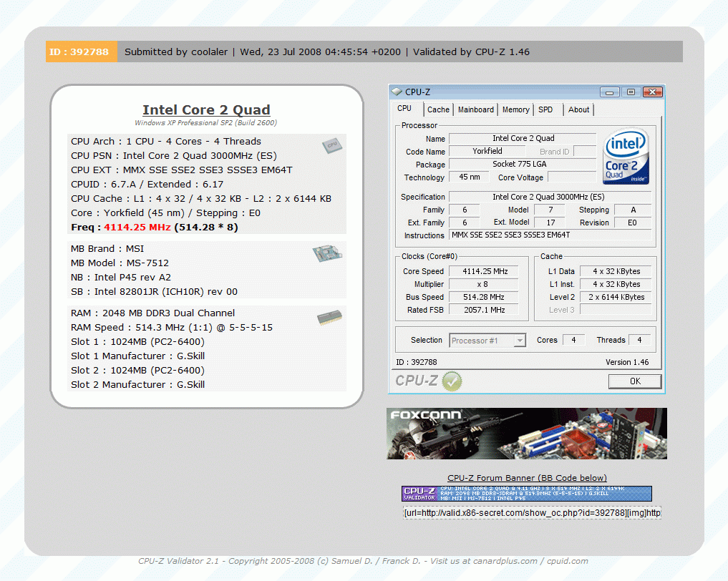The height and width of the screenshot is (581, 728).
Task: Click the CPU PSN row text
Action: pyautogui.click(x=174, y=156)
